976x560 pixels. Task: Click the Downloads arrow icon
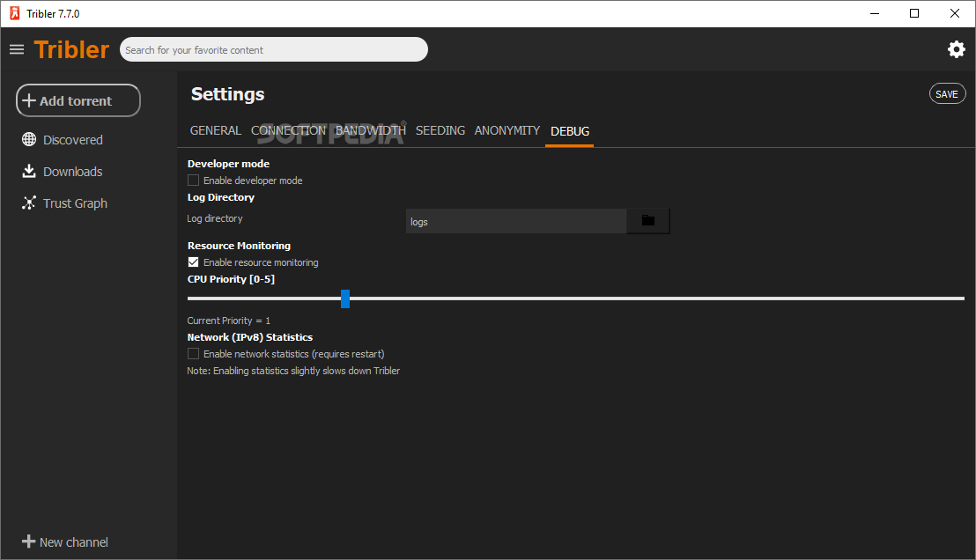[29, 171]
